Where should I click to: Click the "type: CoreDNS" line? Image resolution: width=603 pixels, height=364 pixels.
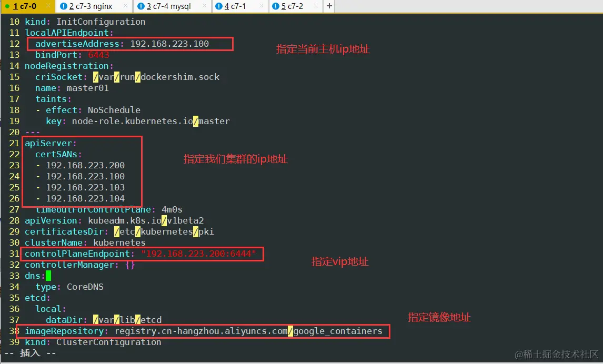click(x=69, y=287)
